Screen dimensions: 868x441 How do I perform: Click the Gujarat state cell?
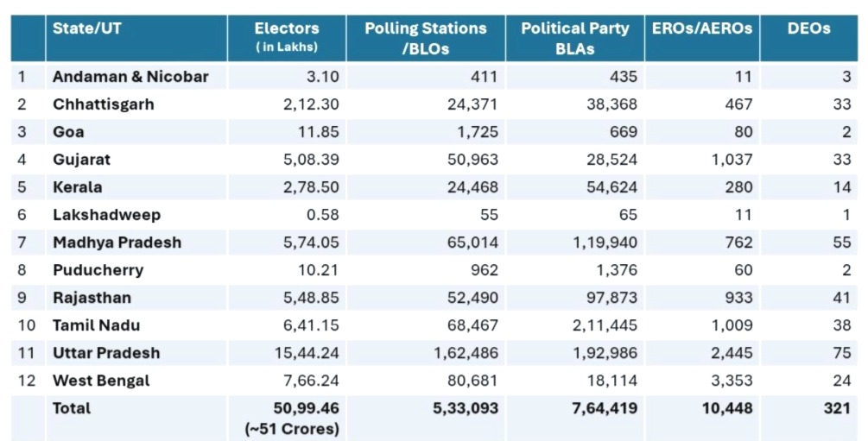coord(81,160)
